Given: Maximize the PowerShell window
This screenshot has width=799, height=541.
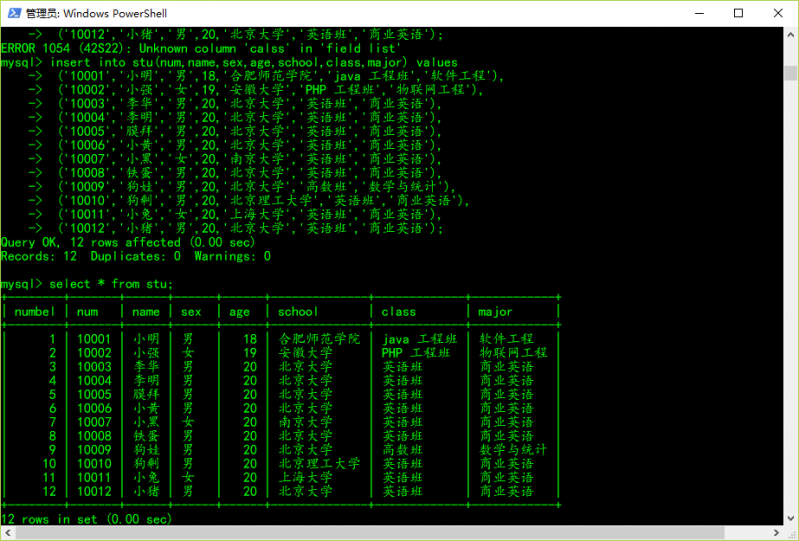Looking at the screenshot, I should 738,13.
